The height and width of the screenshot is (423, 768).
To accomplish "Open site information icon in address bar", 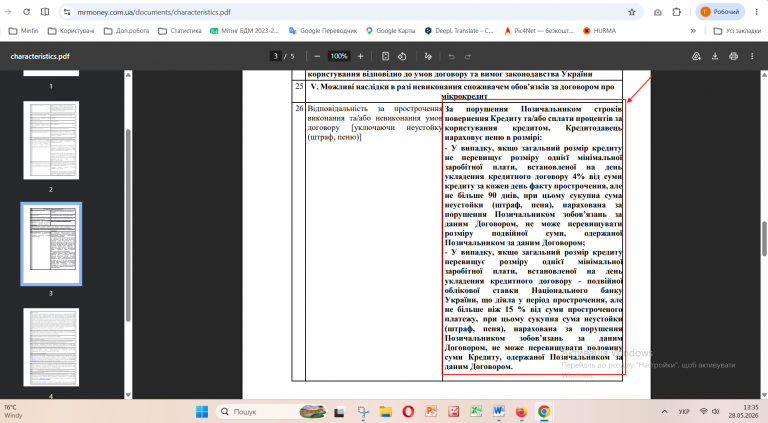I will click(67, 12).
